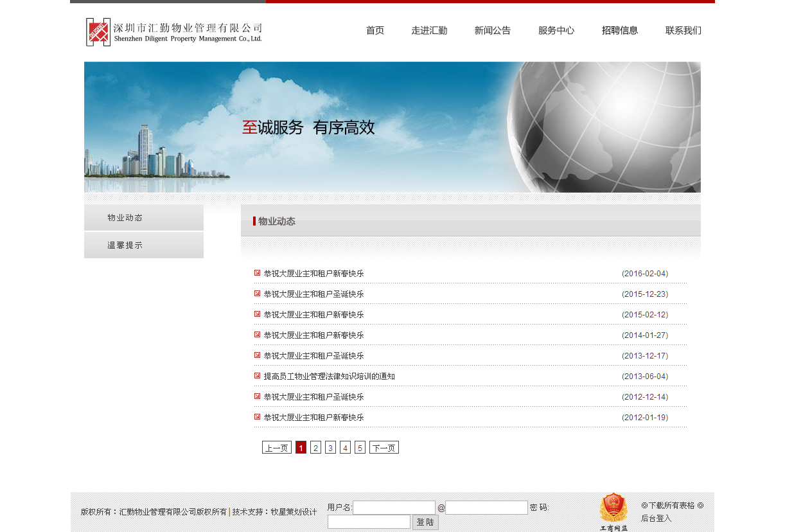785x532 pixels.
Task: Open the news titled 恭祝大厦业主和租户新春快乐 dated 2016-02-04
Action: [314, 273]
